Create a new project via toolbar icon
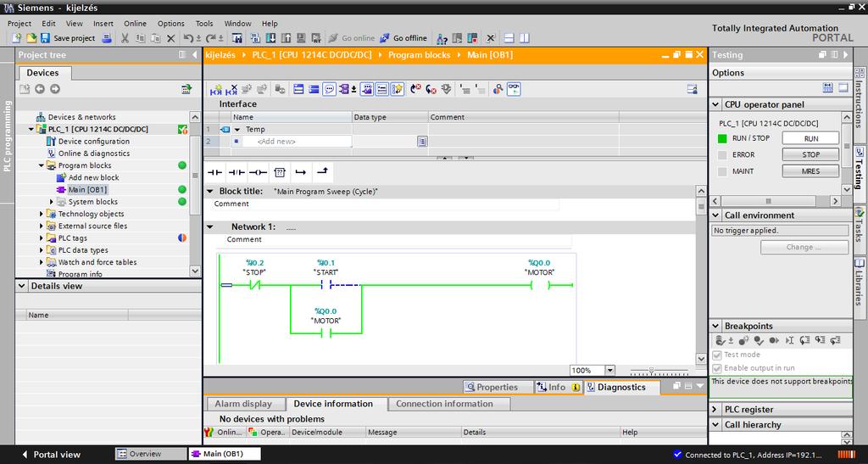 [17, 38]
